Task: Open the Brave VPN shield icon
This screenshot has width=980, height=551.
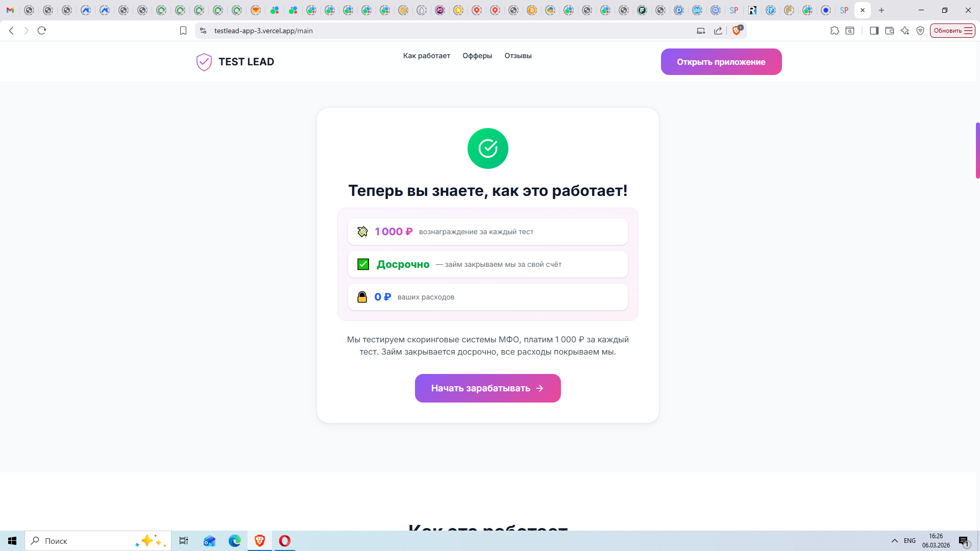Action: click(920, 31)
